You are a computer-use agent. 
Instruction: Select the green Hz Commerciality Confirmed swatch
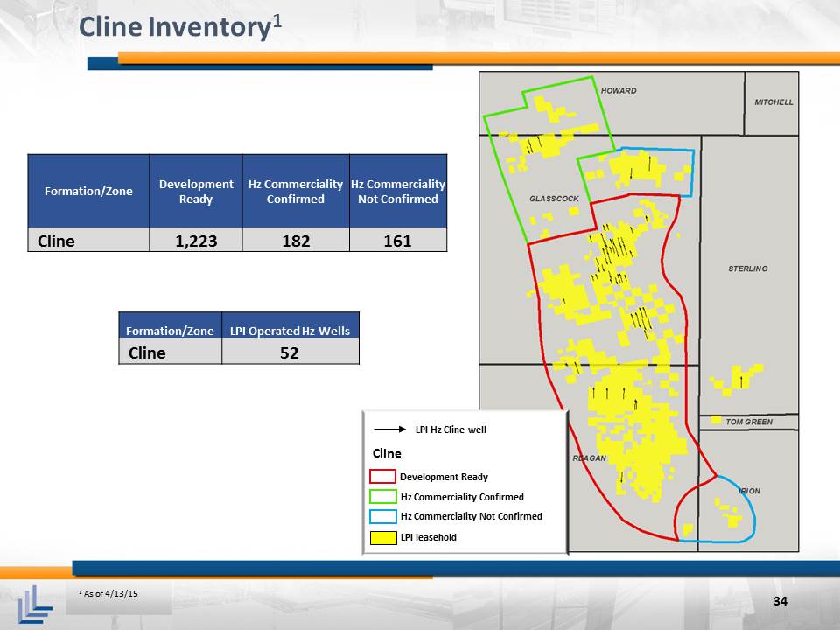tap(382, 497)
